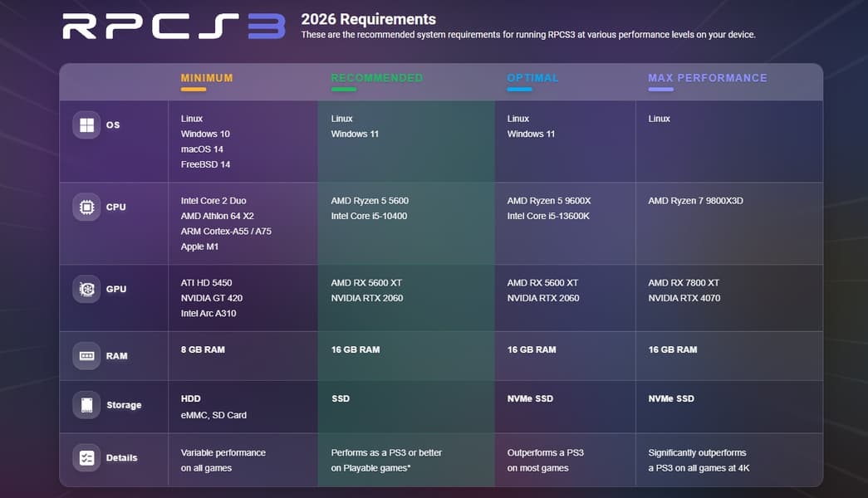Select the OPTIMAL column header
Viewport: 868px width, 498px height.
532,78
